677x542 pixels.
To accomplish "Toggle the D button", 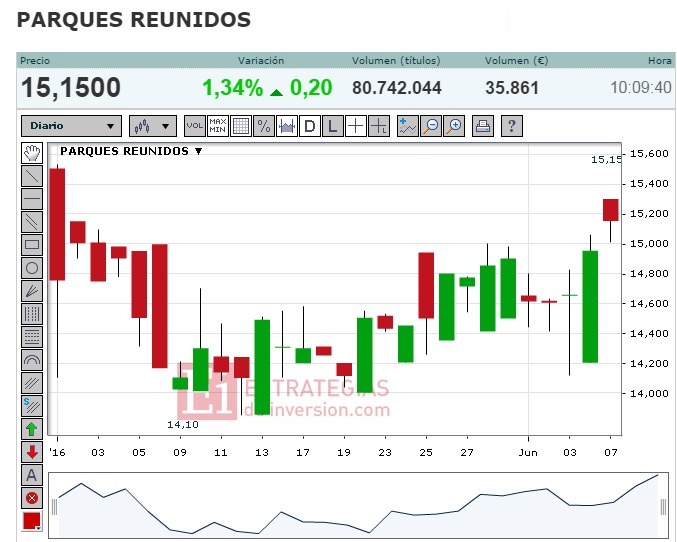I will pos(310,126).
